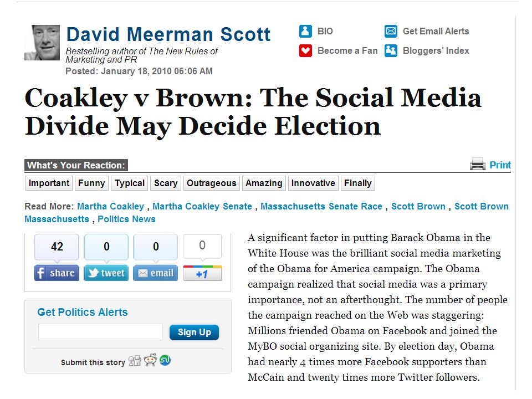Open the Martha Coakley Senate tag link

click(202, 206)
